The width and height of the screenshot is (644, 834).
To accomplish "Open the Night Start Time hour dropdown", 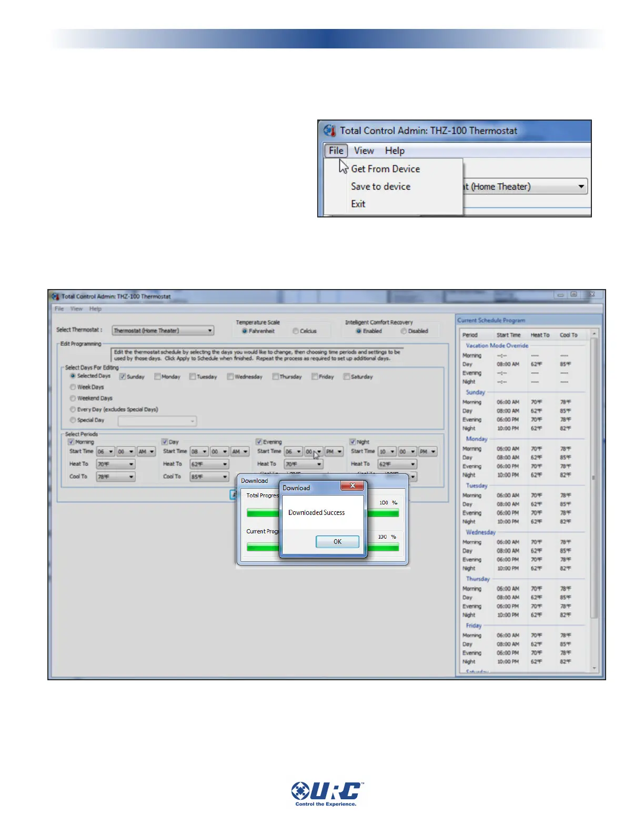I will [387, 452].
